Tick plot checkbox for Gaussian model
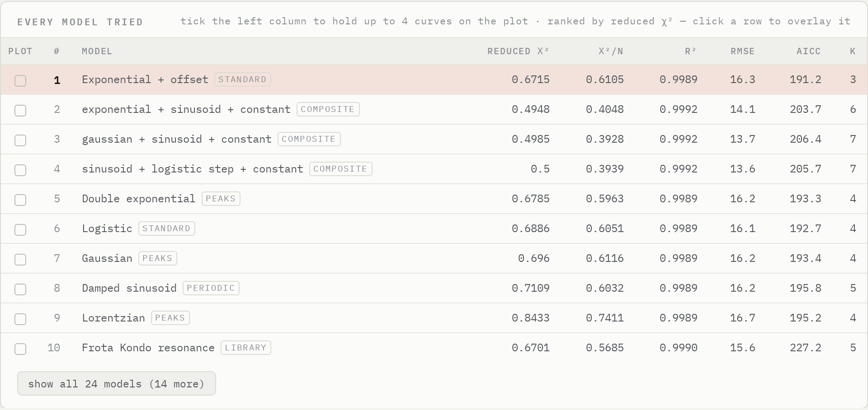 [20, 260]
